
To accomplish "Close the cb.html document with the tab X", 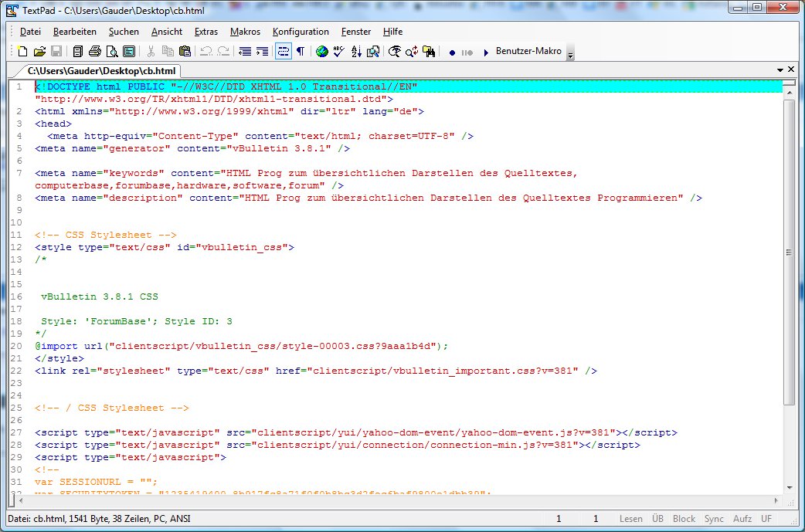I will click(791, 69).
